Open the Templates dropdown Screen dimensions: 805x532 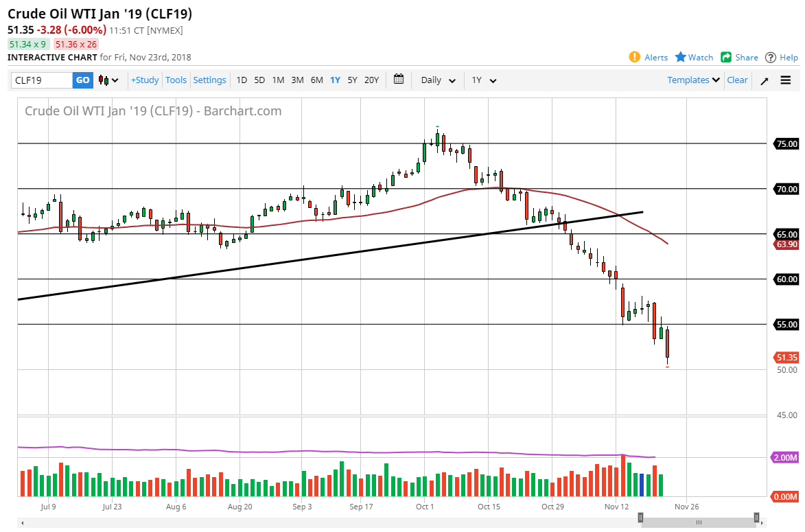[692, 80]
